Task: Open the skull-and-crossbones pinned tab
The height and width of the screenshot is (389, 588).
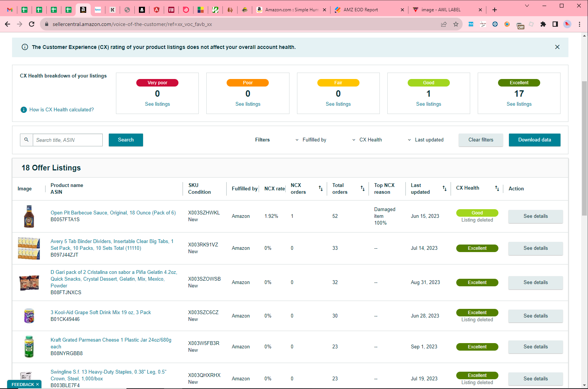Action: [142, 10]
